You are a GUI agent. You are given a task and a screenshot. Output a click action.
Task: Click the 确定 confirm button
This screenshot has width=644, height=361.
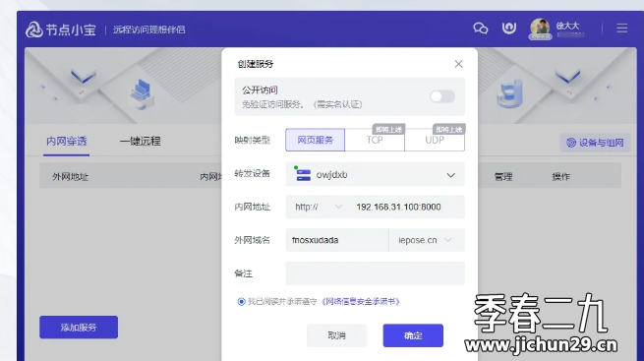click(413, 335)
